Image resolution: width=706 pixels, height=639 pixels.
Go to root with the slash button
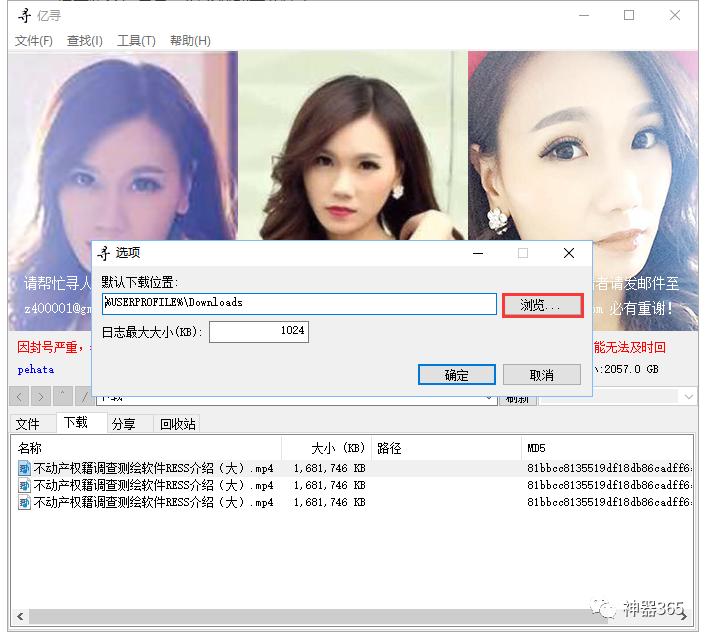coord(84,397)
